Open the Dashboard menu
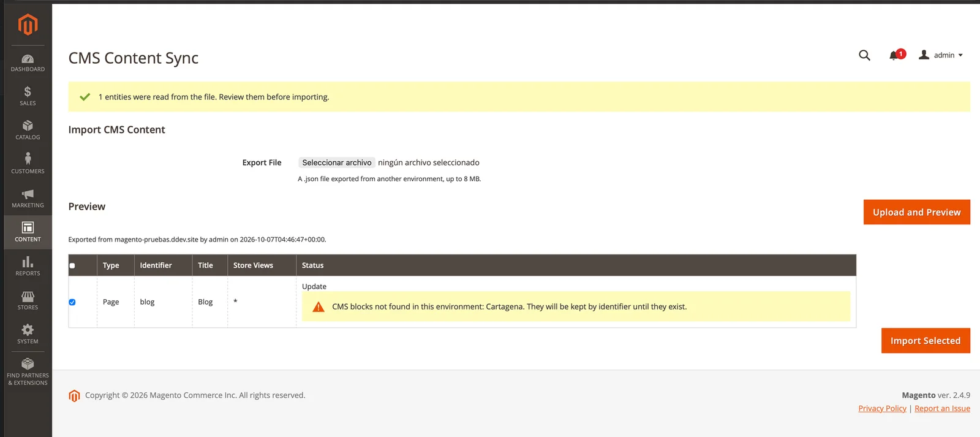Viewport: 980px width, 437px height. (28, 63)
